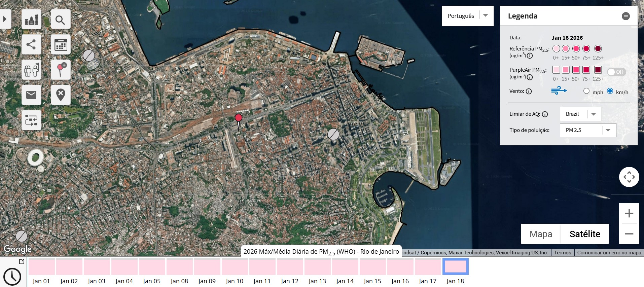Click the 50+ PurpleAir square swatch
The image size is (644, 287).
pyautogui.click(x=576, y=70)
